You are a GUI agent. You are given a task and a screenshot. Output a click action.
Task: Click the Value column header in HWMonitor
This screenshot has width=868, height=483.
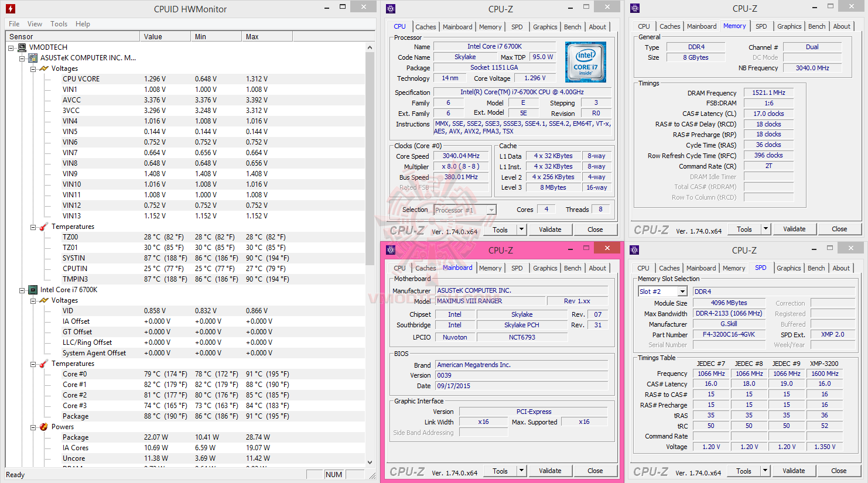166,36
